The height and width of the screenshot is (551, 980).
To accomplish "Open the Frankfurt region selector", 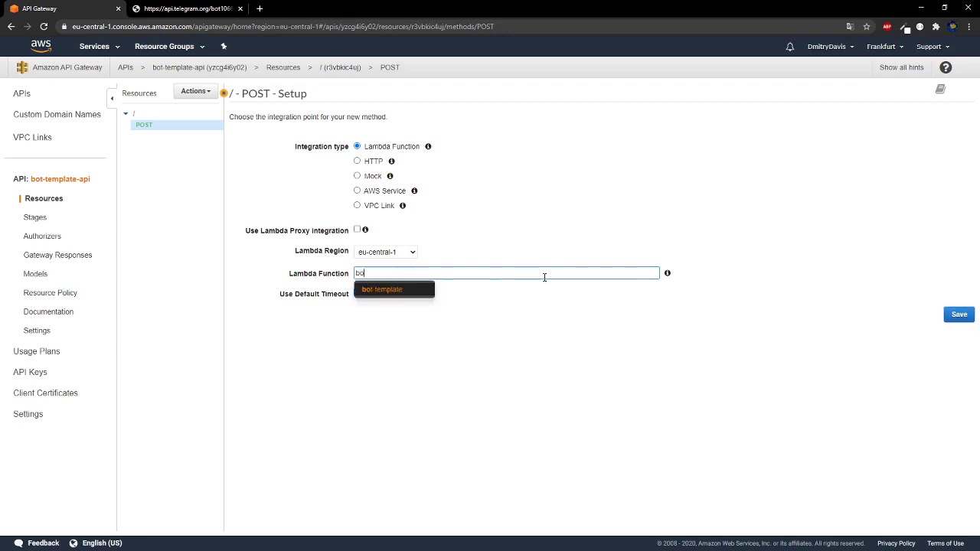I will coord(886,47).
